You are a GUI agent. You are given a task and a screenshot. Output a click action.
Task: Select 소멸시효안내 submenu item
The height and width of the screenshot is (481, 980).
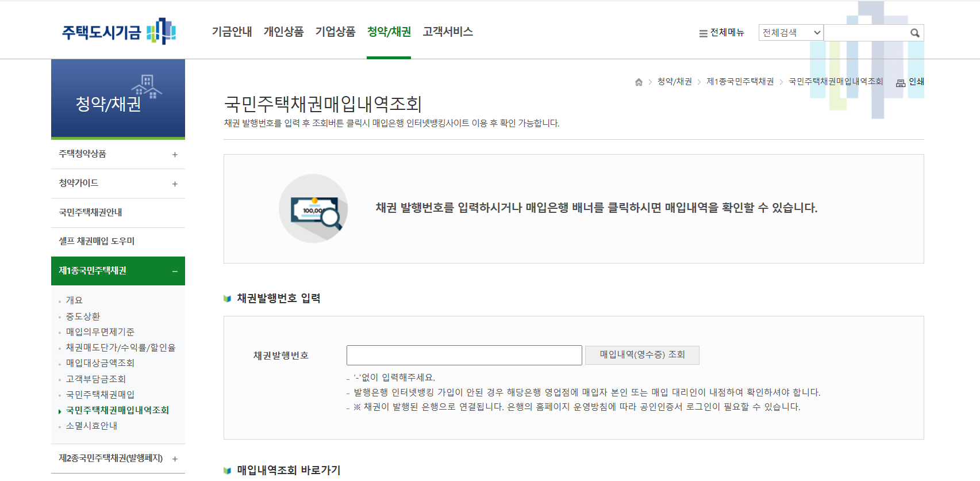91,426
